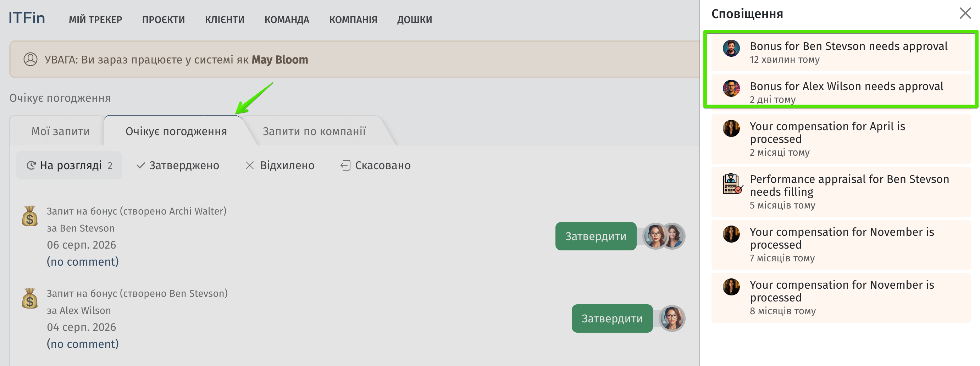The image size is (980, 366).
Task: Click the money bag icon for Ben Stevson's bonus request
Action: tap(30, 216)
